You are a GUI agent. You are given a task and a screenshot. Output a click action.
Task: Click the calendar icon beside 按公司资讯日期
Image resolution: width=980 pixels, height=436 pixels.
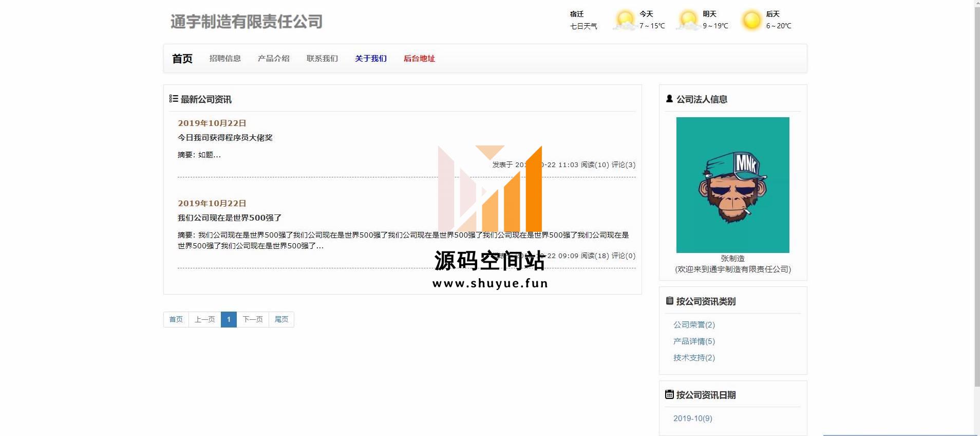click(x=669, y=394)
